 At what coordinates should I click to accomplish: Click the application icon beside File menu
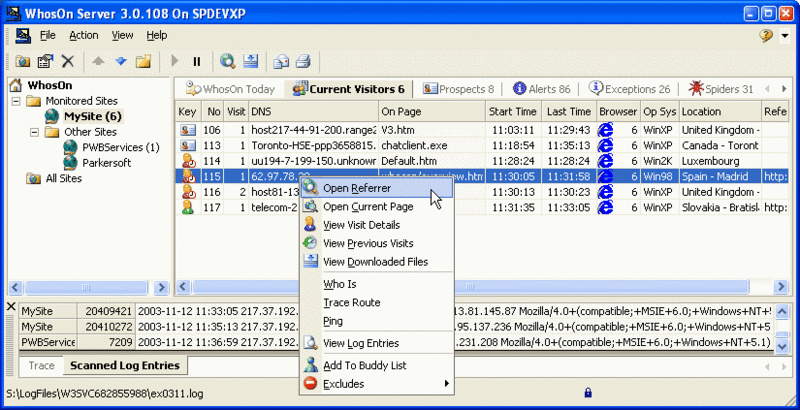click(23, 35)
